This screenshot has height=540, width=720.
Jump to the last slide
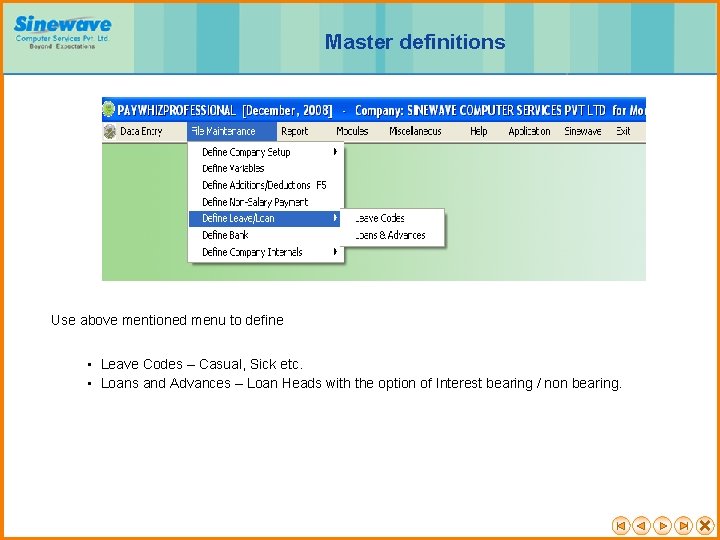coord(684,525)
